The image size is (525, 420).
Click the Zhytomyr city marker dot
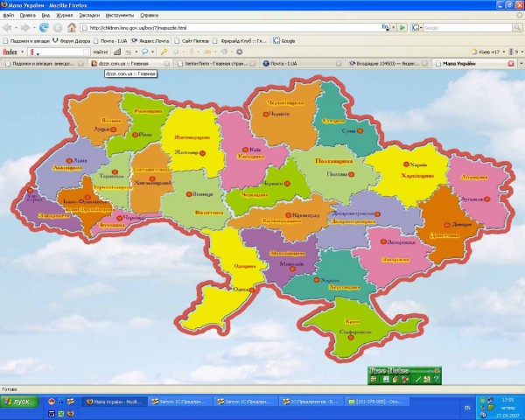point(201,152)
